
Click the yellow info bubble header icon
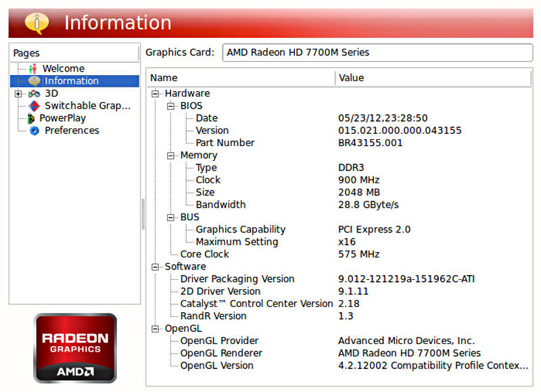37,23
